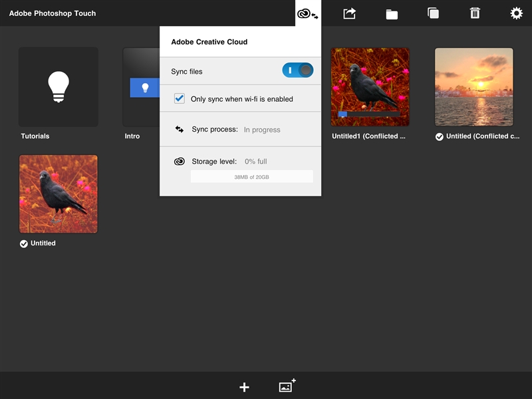Click the 'Untitled (Conflicted c...' label
Image resolution: width=532 pixels, height=399 pixels.
(483, 136)
